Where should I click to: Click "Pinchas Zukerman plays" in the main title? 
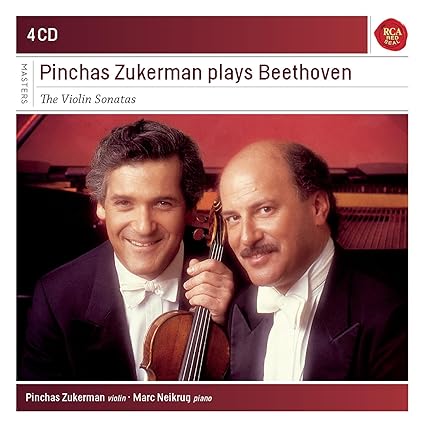coord(147,73)
